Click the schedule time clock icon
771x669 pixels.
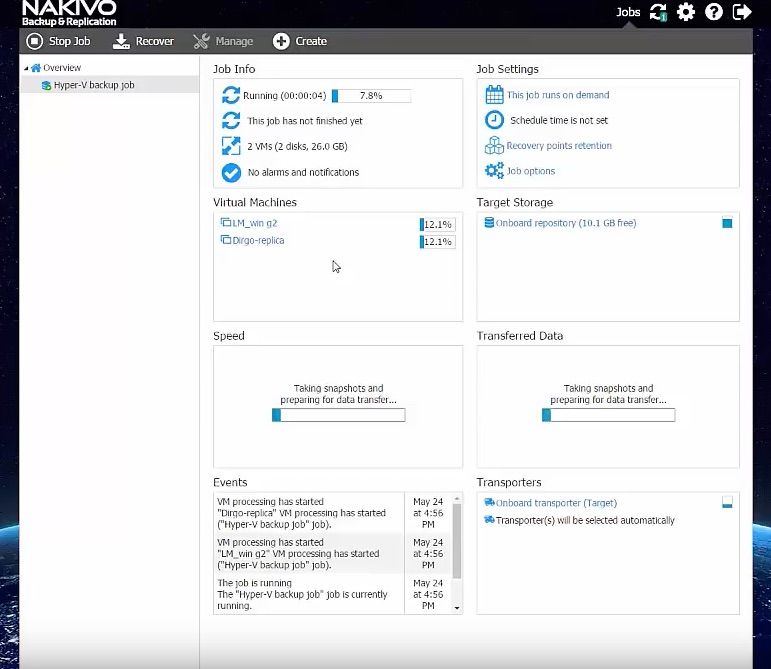tap(494, 120)
